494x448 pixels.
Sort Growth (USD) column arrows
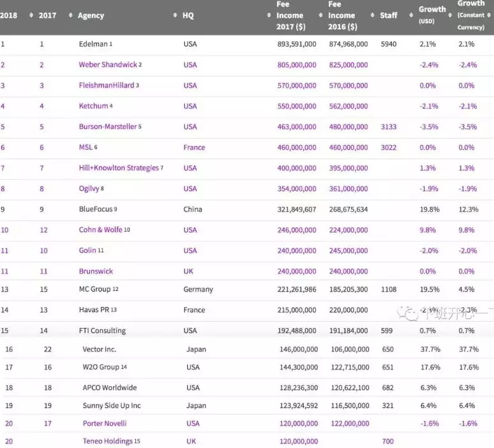(x=450, y=15)
